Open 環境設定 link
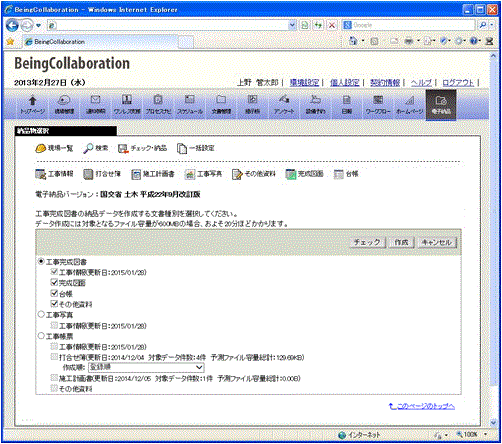Viewport: 502px width, 444px height. point(304,82)
